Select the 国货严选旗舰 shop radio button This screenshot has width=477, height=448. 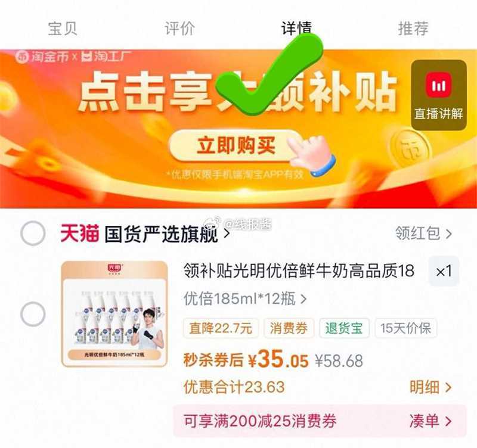point(33,234)
